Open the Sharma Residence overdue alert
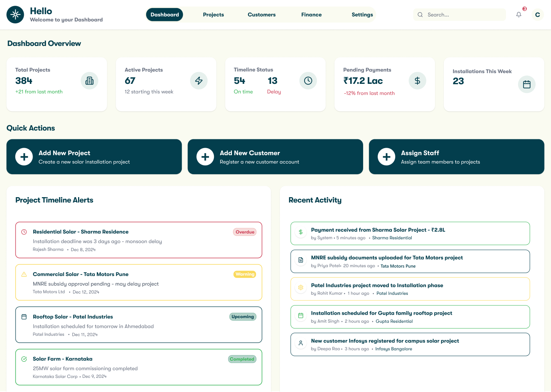 (x=139, y=240)
